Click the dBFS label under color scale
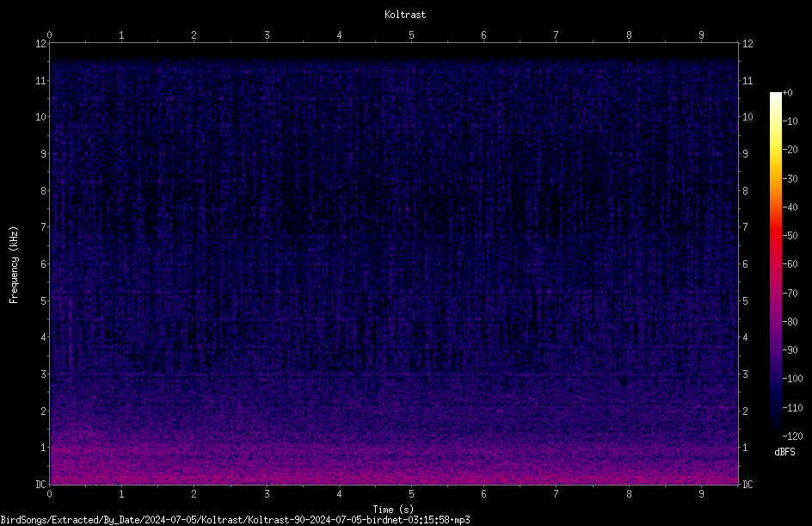This screenshot has height=526, width=812. point(784,452)
